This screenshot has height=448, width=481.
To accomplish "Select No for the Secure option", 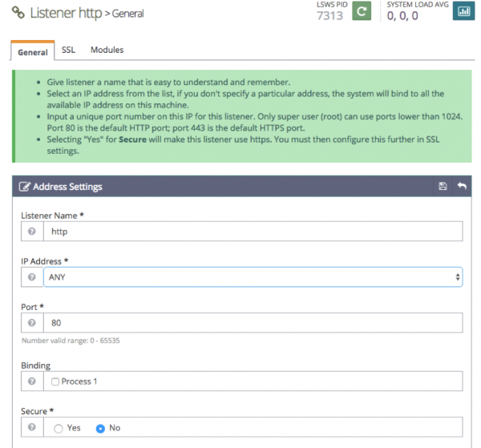I will 100,428.
